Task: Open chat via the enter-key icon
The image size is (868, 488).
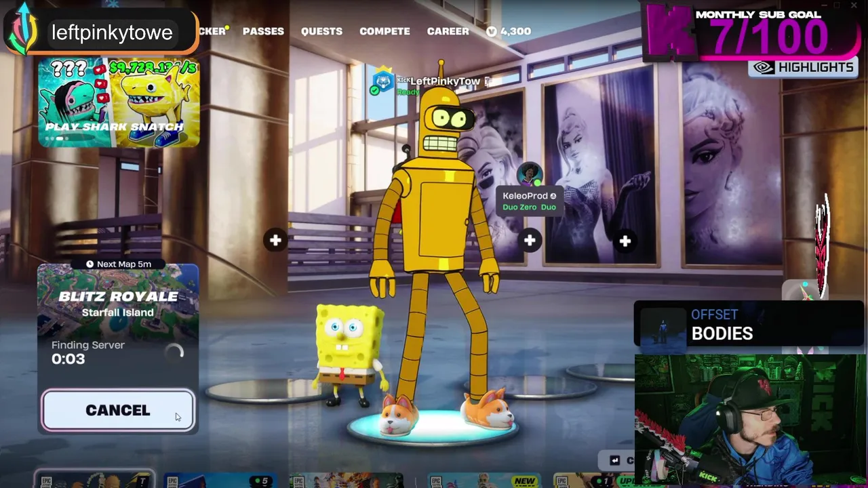Action: pos(614,460)
